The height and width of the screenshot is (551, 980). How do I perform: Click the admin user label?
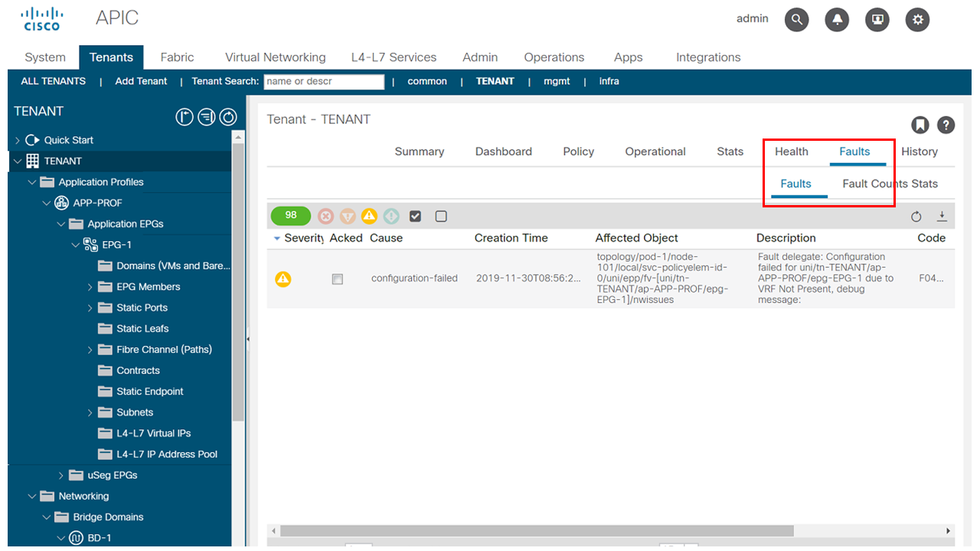coord(753,18)
